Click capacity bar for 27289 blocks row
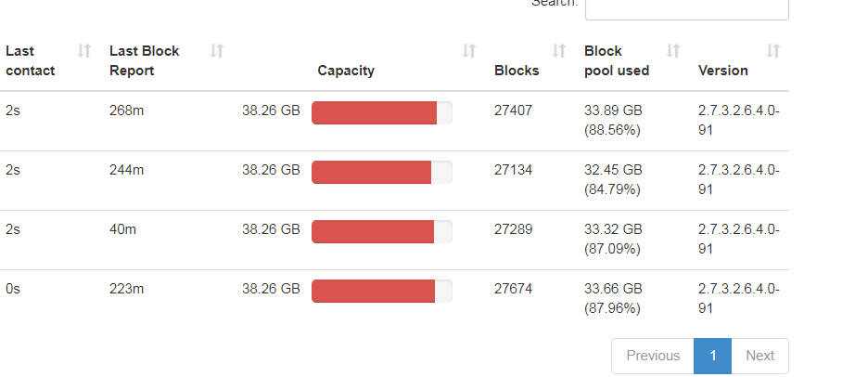The height and width of the screenshot is (377, 868). tap(381, 231)
